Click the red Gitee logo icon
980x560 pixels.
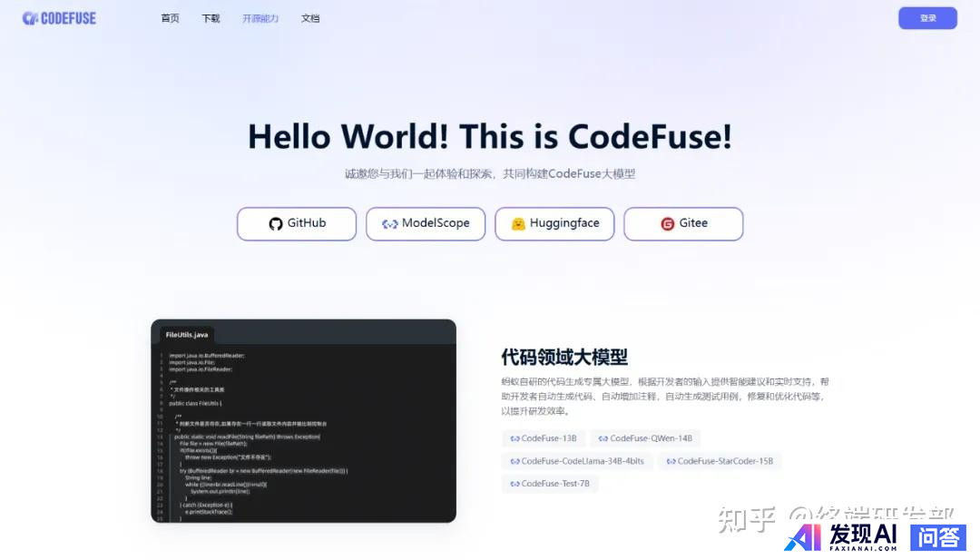[668, 224]
